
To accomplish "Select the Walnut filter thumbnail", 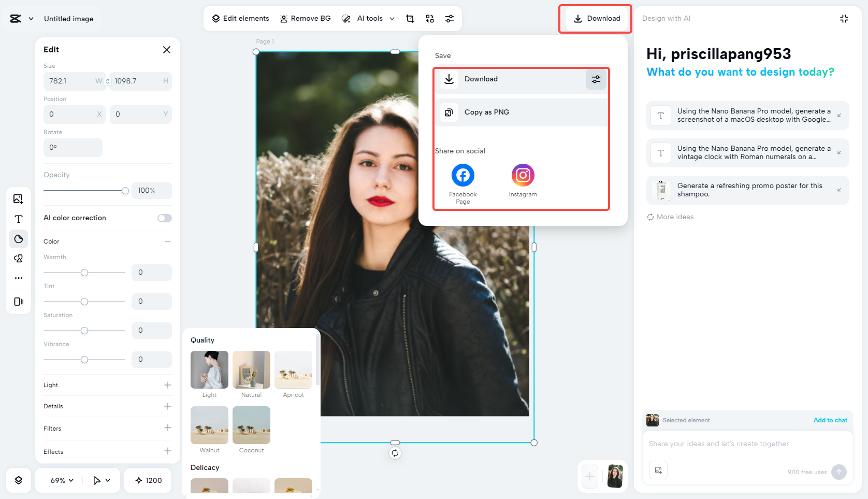I will click(209, 425).
